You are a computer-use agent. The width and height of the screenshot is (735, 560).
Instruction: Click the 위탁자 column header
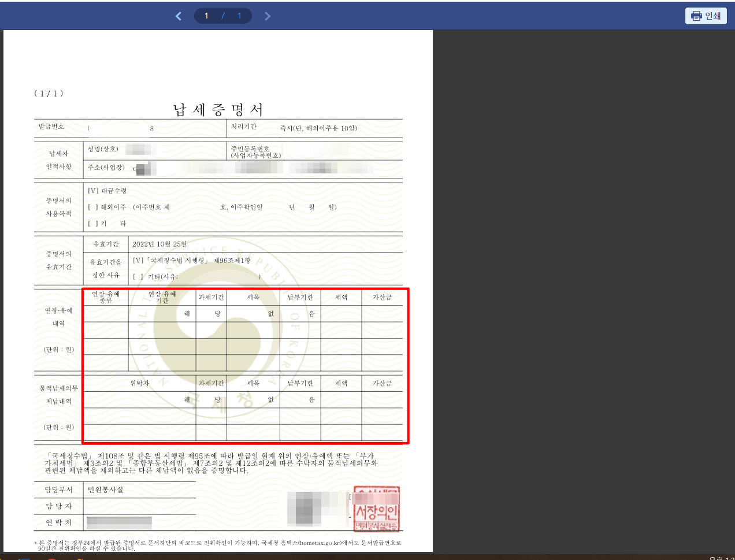(x=139, y=383)
